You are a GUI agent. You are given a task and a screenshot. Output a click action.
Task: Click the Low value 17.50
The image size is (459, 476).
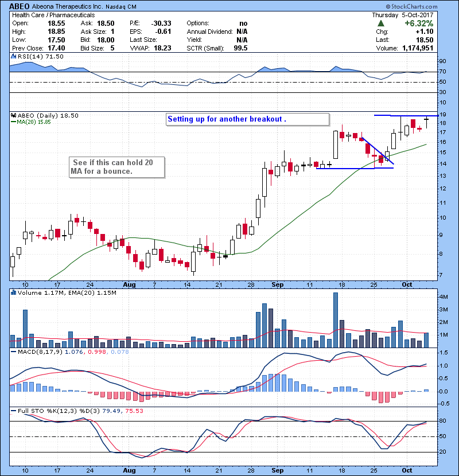[56, 40]
